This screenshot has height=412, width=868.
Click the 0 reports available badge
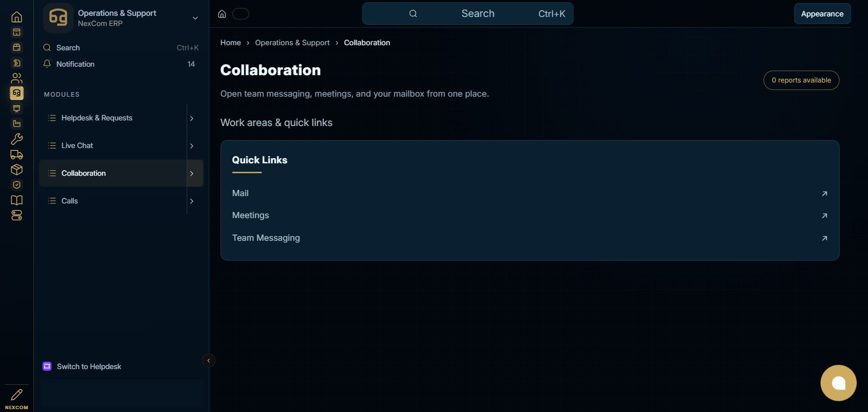click(x=801, y=80)
